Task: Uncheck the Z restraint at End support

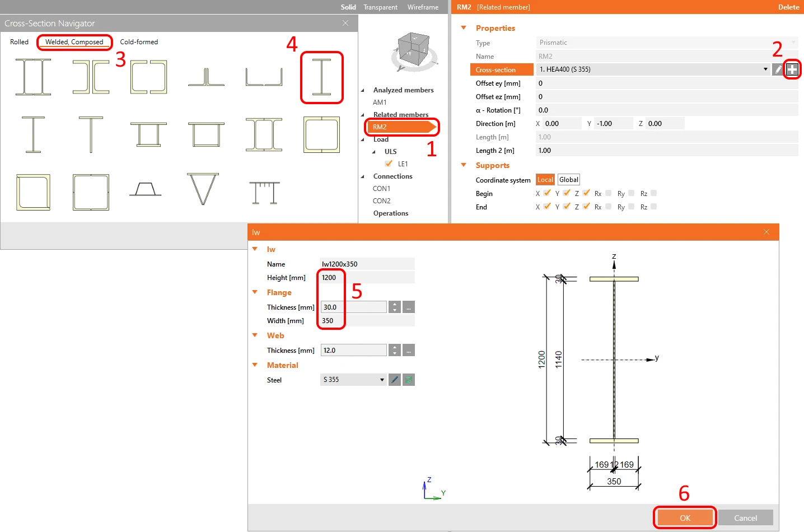Action: tap(586, 207)
